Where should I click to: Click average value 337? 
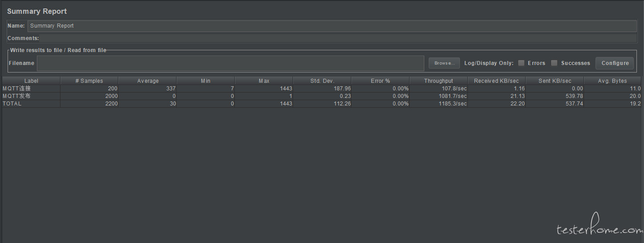[x=171, y=89]
